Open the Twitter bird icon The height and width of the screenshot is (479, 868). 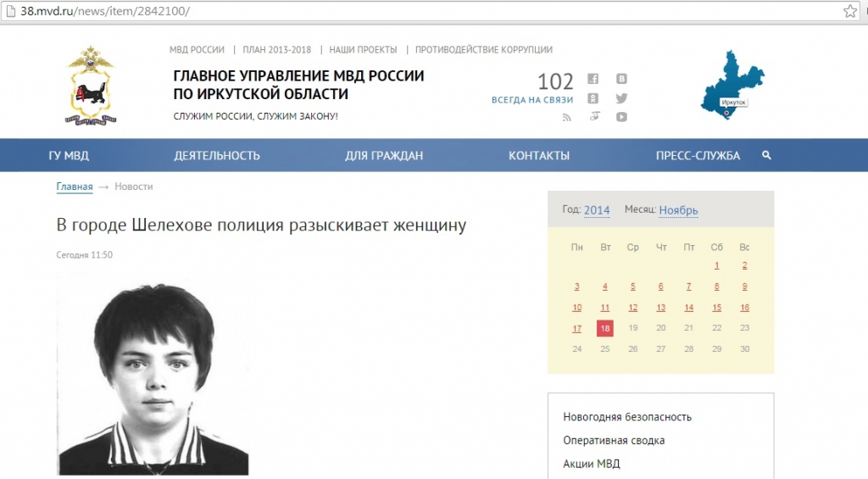click(x=621, y=98)
